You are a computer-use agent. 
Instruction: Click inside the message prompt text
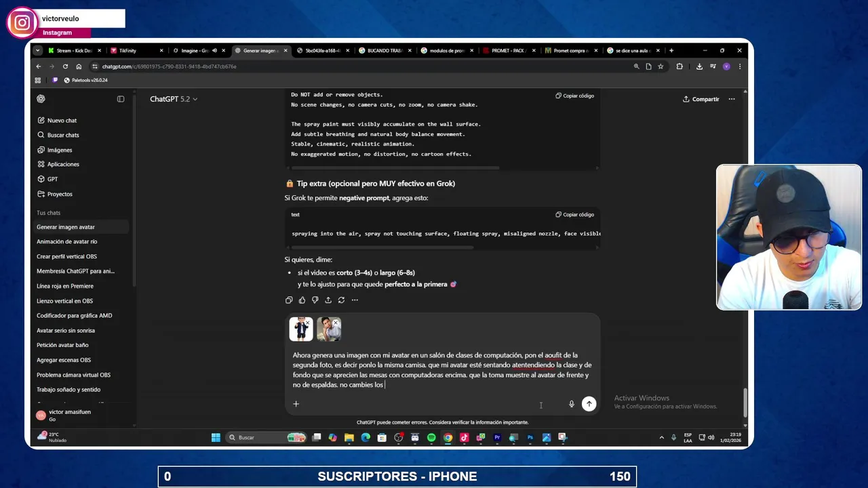pos(442,370)
